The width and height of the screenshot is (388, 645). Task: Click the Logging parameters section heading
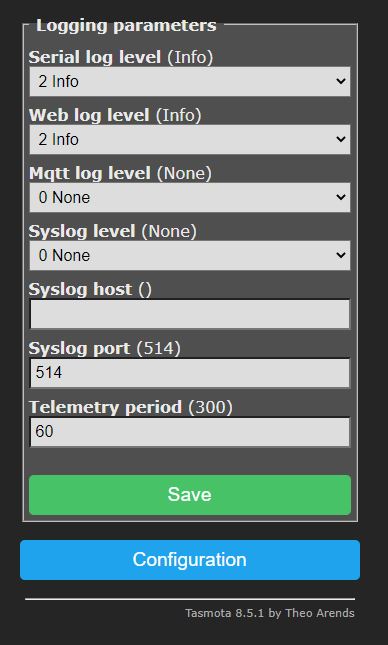pyautogui.click(x=126, y=26)
